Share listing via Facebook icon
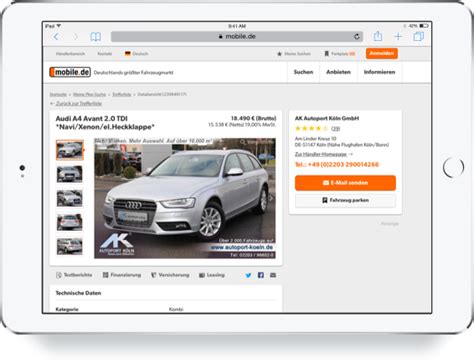Screen dimensions: 474x363 tap(261, 275)
